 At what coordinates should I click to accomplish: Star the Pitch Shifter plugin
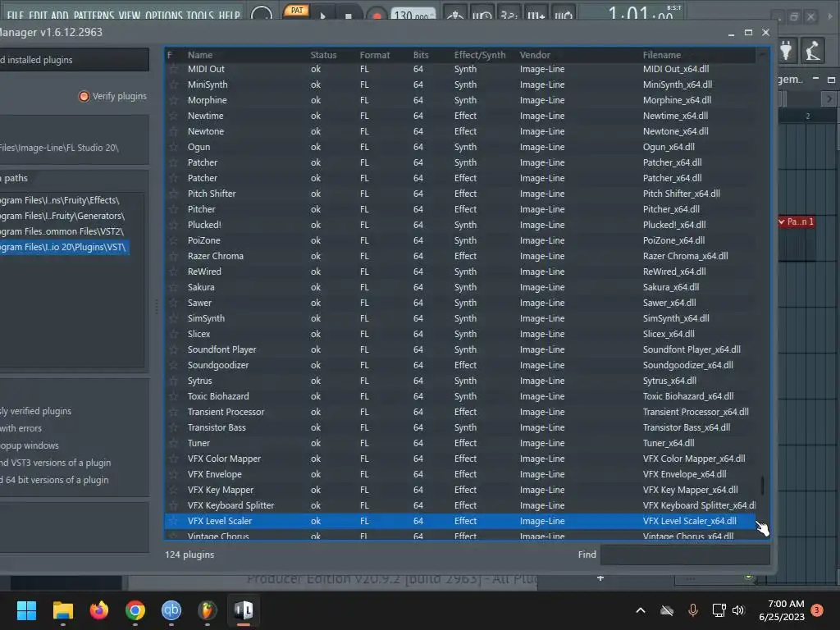173,194
